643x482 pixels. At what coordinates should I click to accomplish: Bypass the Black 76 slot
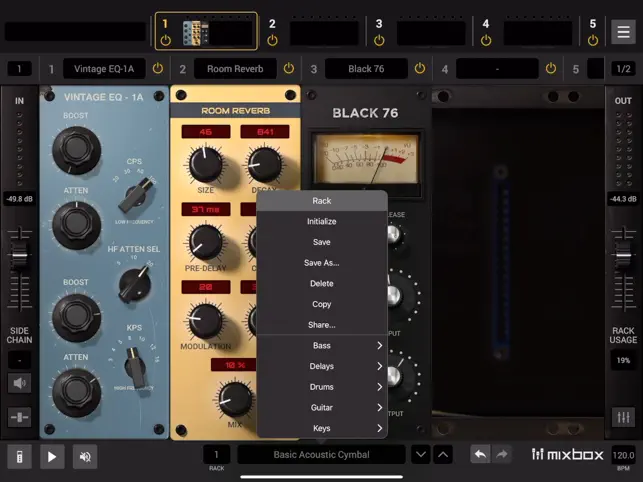point(420,69)
